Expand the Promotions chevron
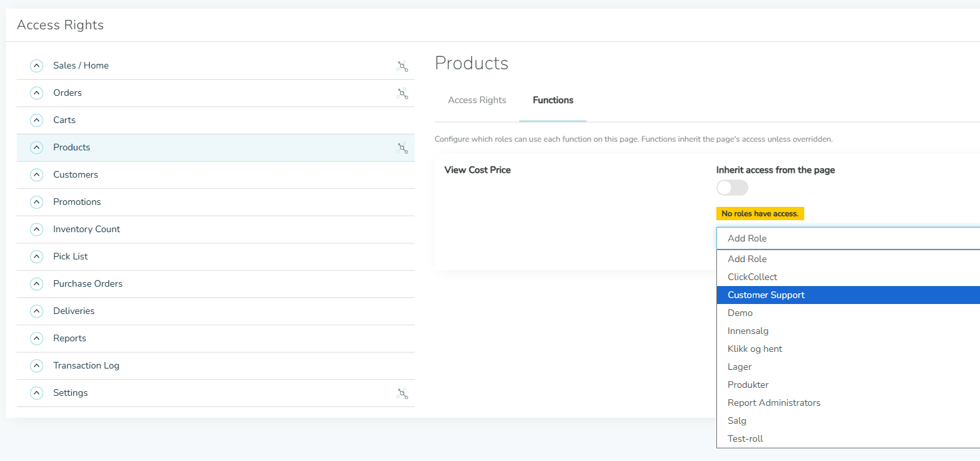 pyautogui.click(x=37, y=202)
